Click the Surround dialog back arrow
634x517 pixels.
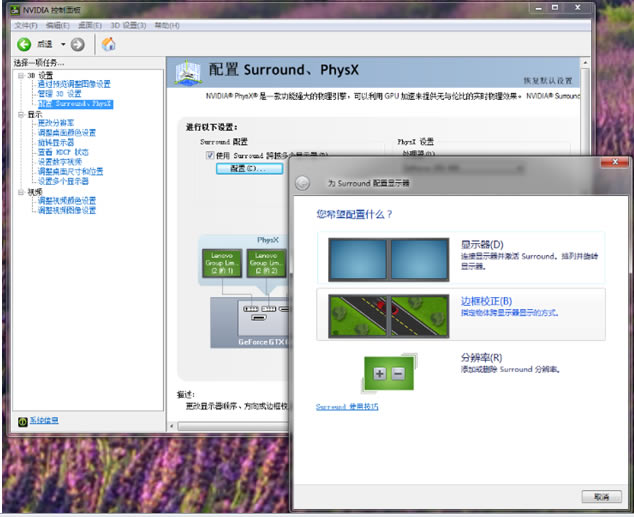pyautogui.click(x=302, y=183)
